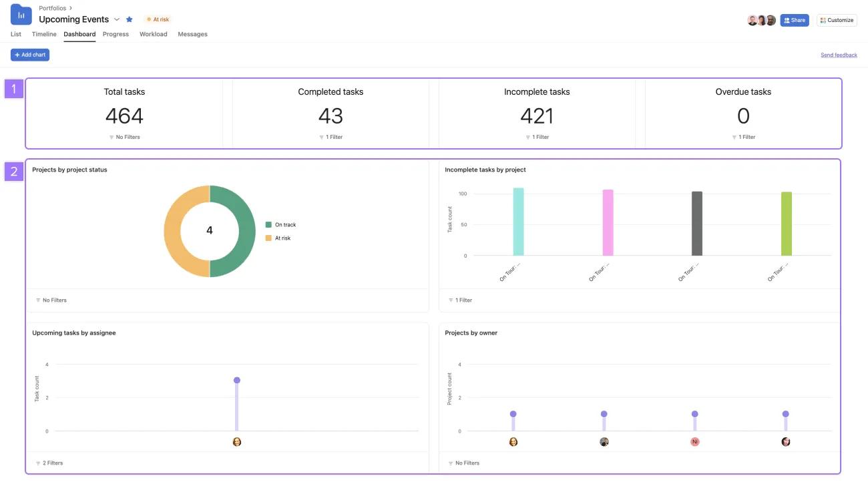The width and height of the screenshot is (868, 486).
Task: Open the Send feedback link
Action: pos(839,55)
